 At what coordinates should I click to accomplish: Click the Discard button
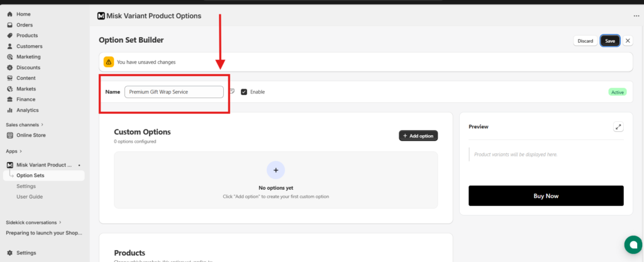(x=585, y=41)
